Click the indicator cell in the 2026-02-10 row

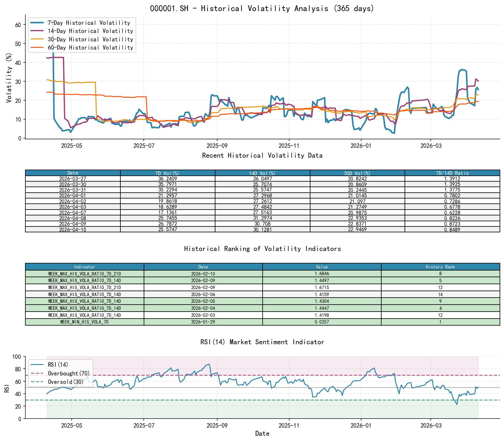tap(85, 274)
